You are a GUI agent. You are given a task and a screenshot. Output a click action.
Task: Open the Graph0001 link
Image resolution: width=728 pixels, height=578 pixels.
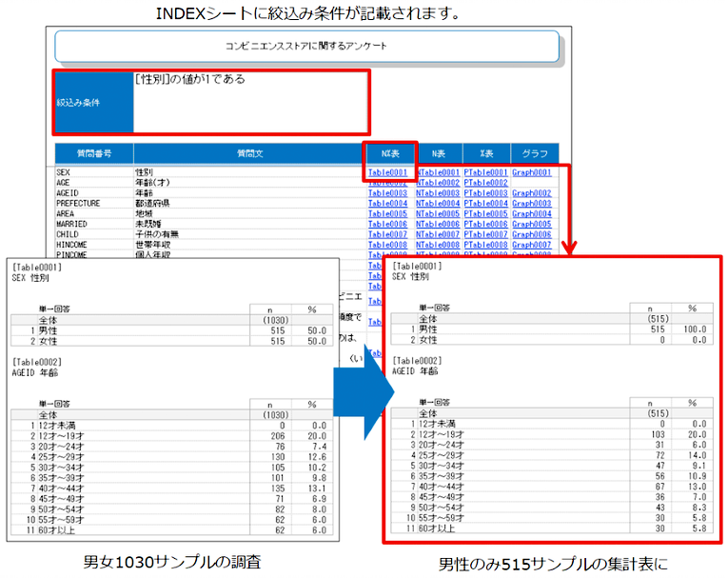coord(532,172)
